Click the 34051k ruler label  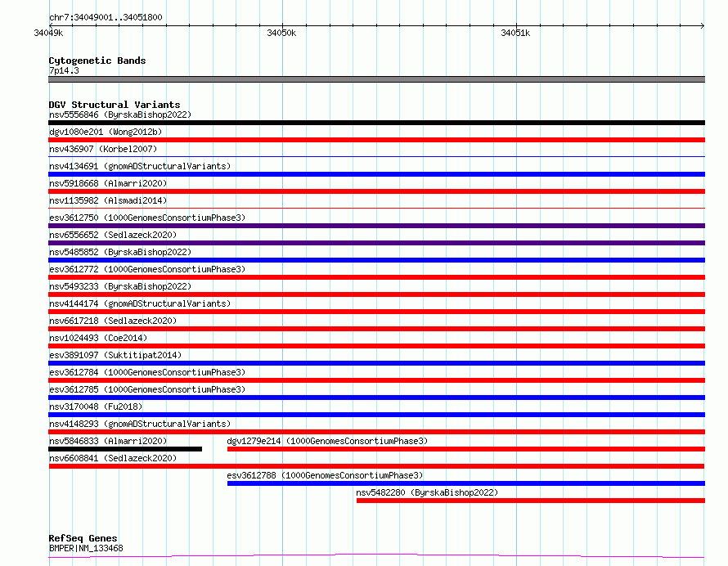(515, 33)
